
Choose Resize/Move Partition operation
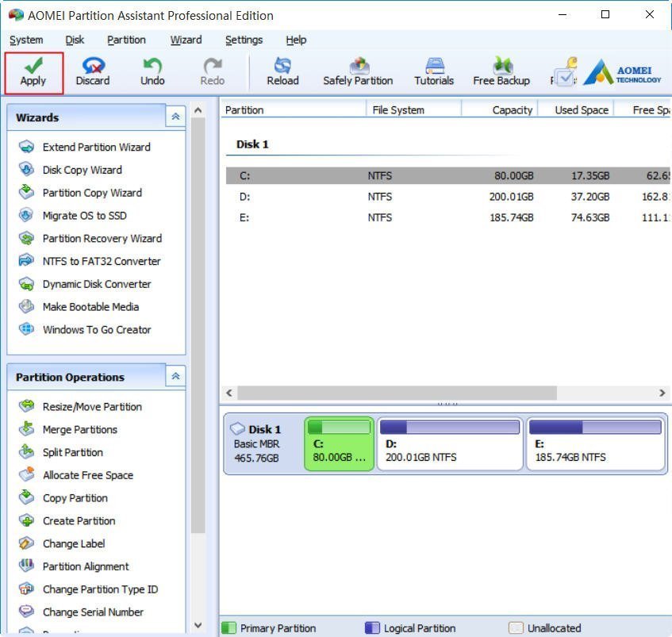81,406
